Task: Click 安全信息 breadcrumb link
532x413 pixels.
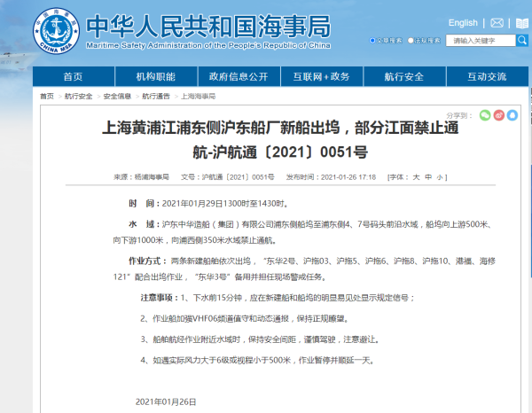Action: (117, 96)
